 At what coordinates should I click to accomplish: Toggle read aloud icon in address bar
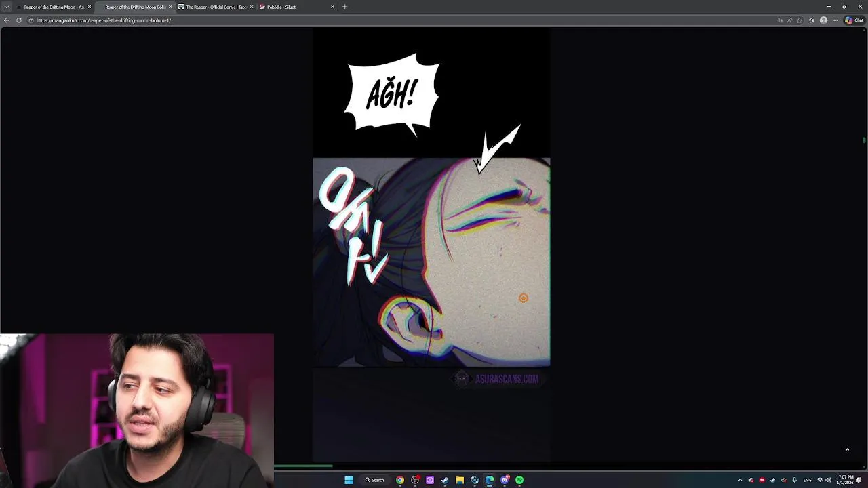[790, 20]
